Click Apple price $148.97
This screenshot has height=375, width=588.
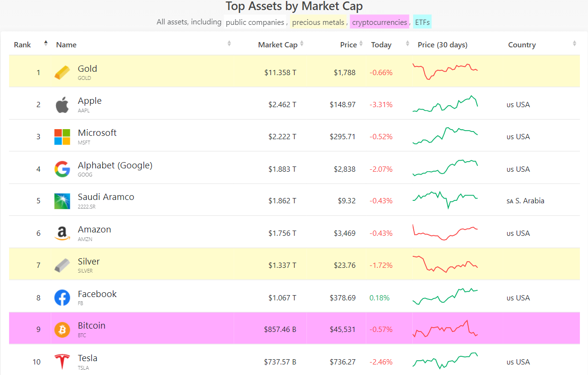click(343, 105)
